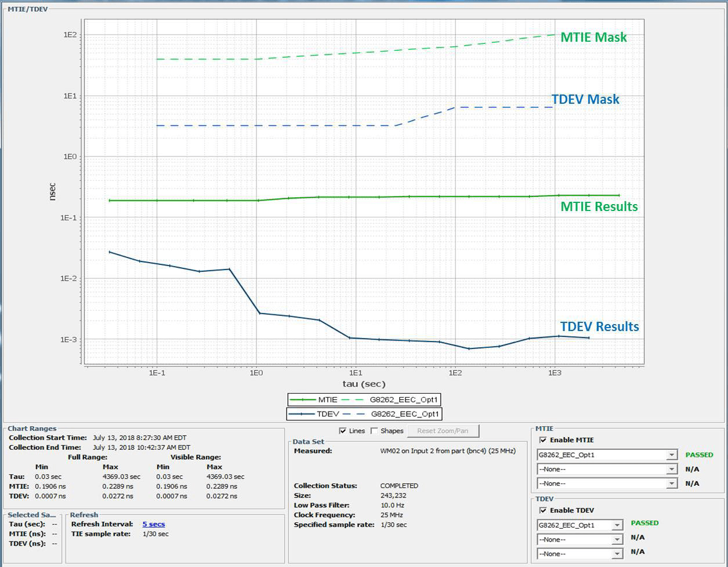This screenshot has width=728, height=567.
Task: Click the MTIE Results annotation on chart
Action: (599, 206)
